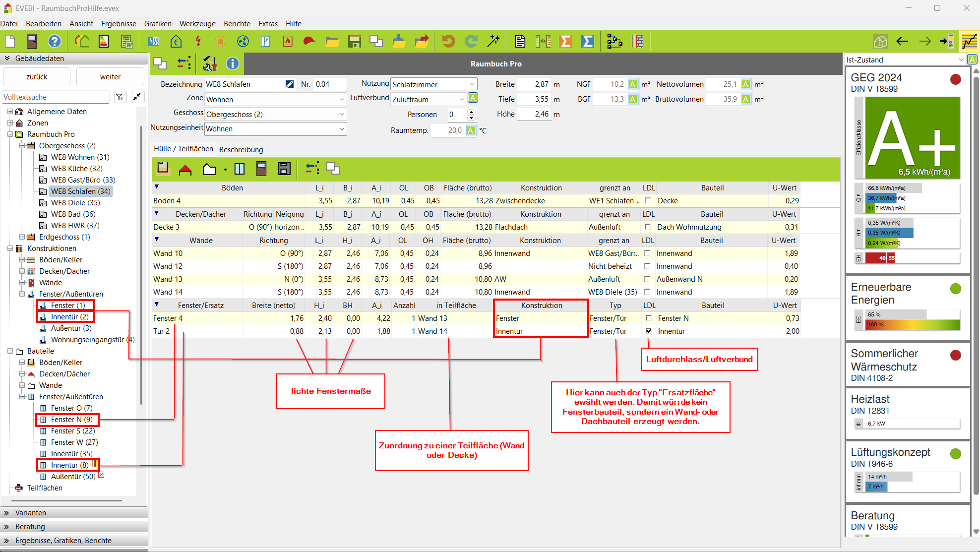Screen dimensions: 980x552
Task: Open the Nutzung Schlafzimmer dropdown
Action: click(x=472, y=84)
